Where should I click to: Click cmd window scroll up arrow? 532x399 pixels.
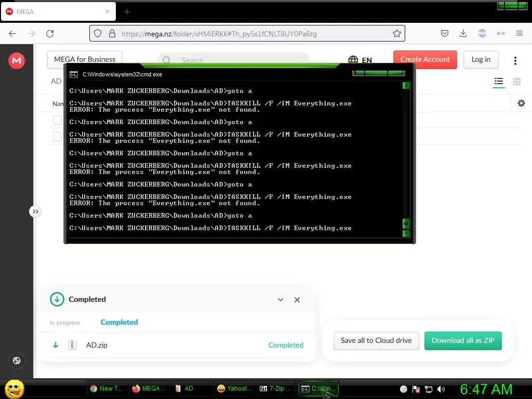(406, 86)
